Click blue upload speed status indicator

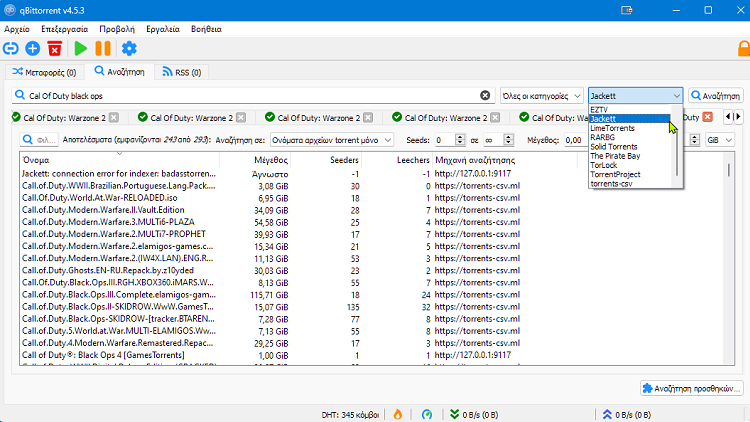(x=627, y=414)
